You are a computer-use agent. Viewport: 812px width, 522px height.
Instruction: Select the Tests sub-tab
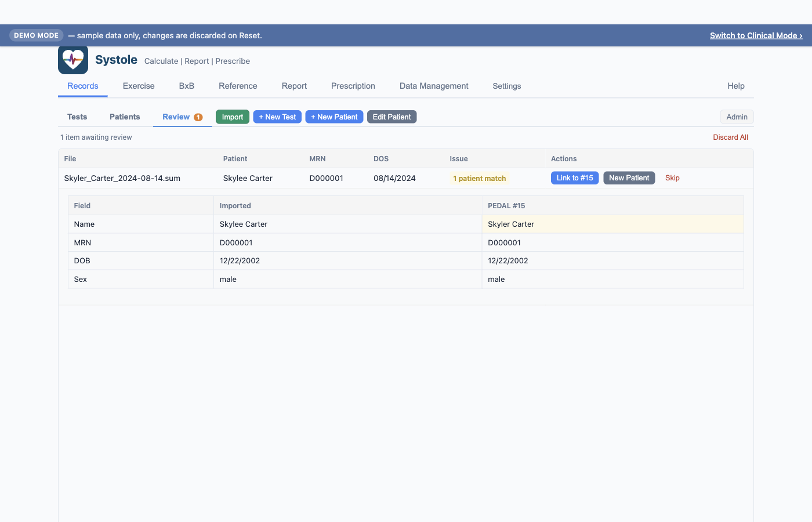tap(77, 117)
